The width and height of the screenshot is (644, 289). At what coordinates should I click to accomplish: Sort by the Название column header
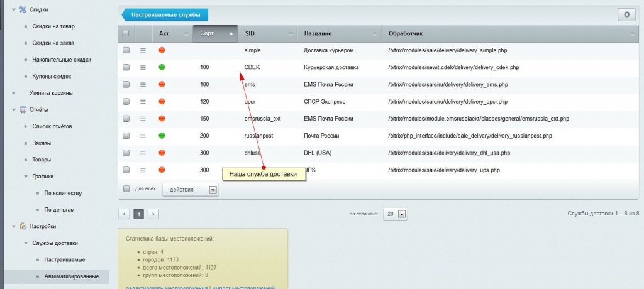tap(340, 34)
